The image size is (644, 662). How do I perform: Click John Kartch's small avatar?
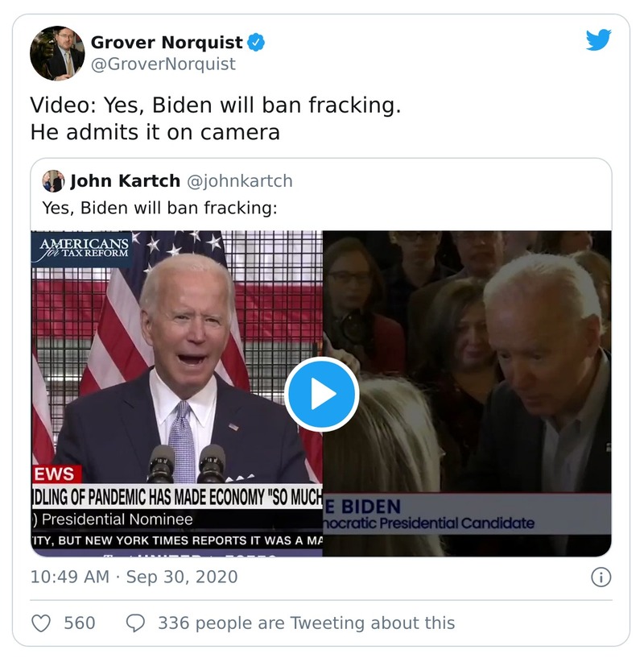53,181
